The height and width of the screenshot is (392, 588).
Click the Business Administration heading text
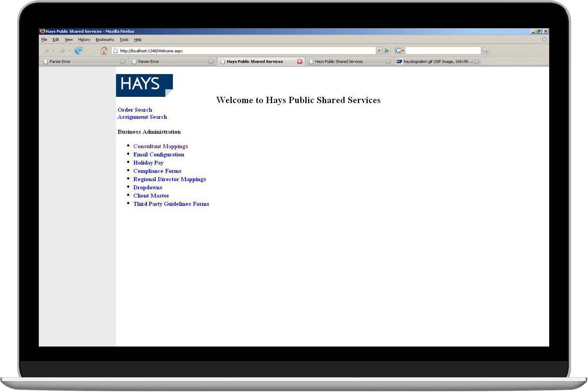[149, 132]
